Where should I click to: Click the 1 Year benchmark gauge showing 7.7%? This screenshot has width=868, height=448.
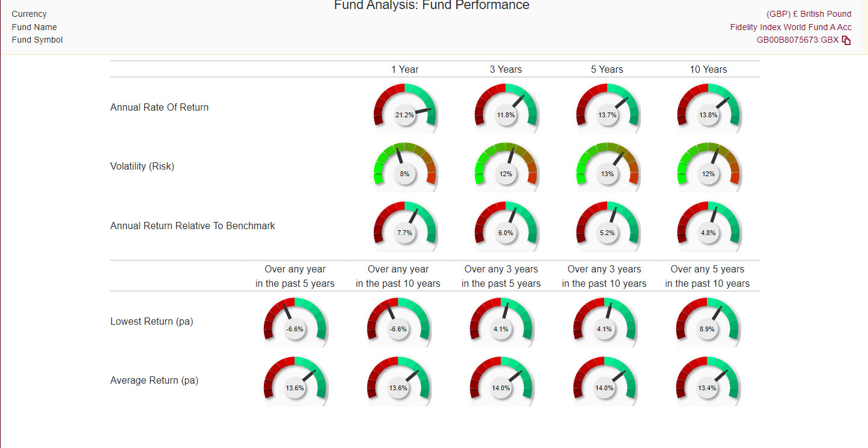pos(405,226)
